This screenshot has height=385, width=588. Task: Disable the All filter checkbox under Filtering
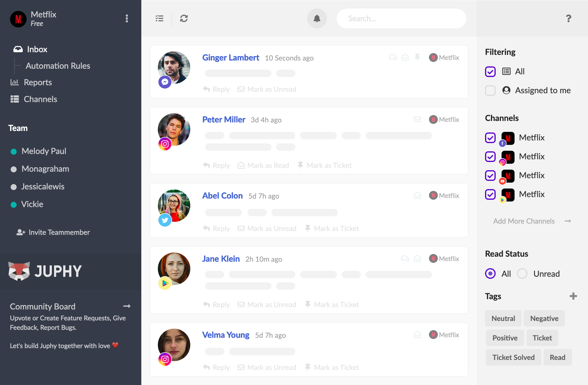[491, 71]
